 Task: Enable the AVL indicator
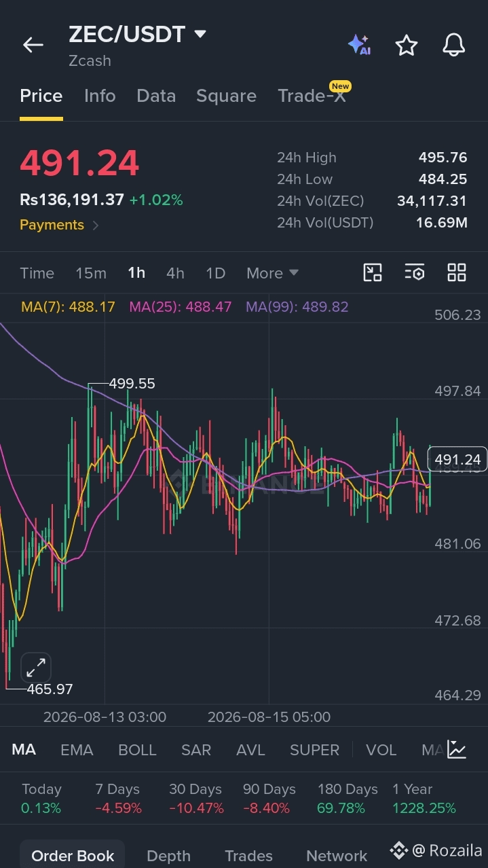click(x=250, y=750)
